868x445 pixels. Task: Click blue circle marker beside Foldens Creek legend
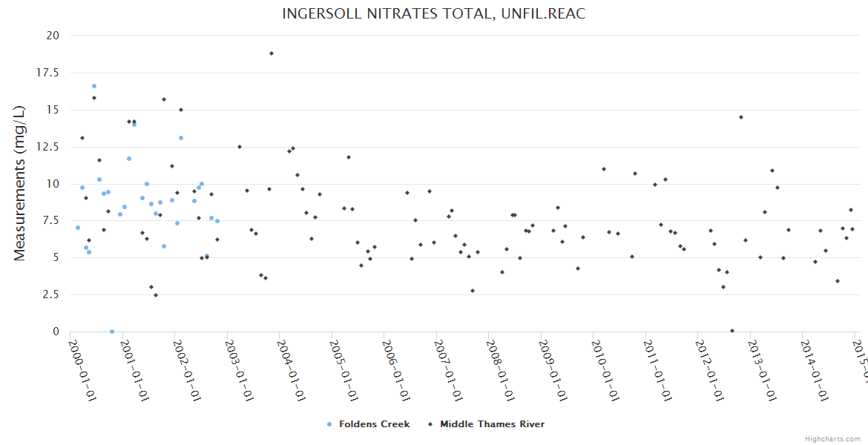tap(329, 424)
